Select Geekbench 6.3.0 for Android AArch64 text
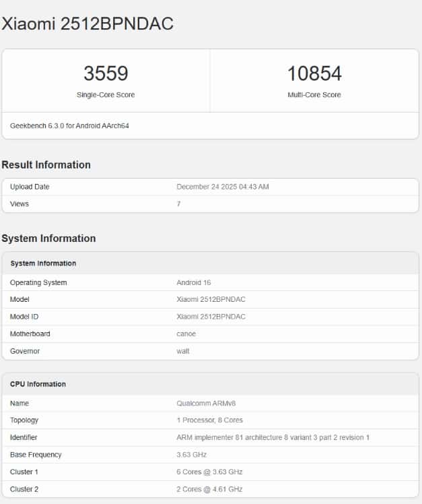This screenshot has height=504, width=422. (x=69, y=126)
